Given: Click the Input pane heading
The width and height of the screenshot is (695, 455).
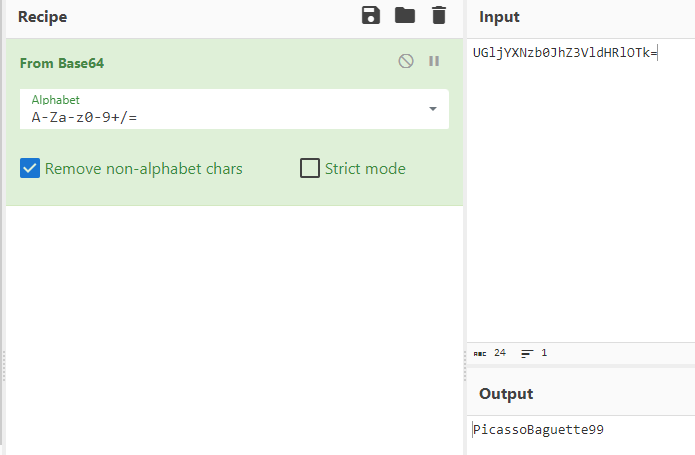Looking at the screenshot, I should coord(499,17).
